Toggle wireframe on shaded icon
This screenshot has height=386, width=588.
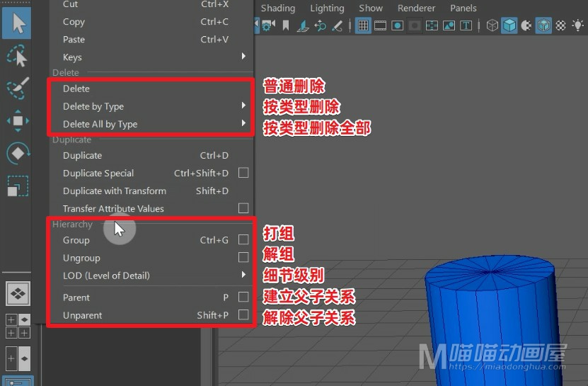pos(543,25)
